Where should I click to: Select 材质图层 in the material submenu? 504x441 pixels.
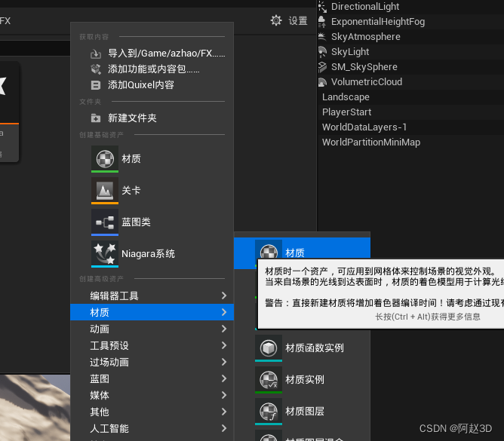click(x=302, y=412)
